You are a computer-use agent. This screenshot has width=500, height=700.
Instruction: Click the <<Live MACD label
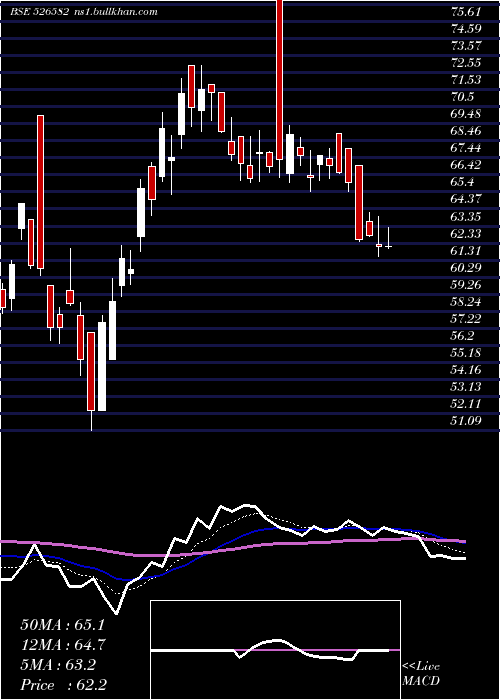[421, 673]
